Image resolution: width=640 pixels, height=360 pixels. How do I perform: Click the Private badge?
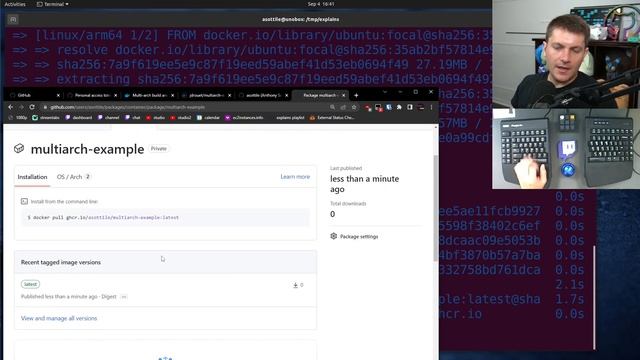tap(159, 149)
